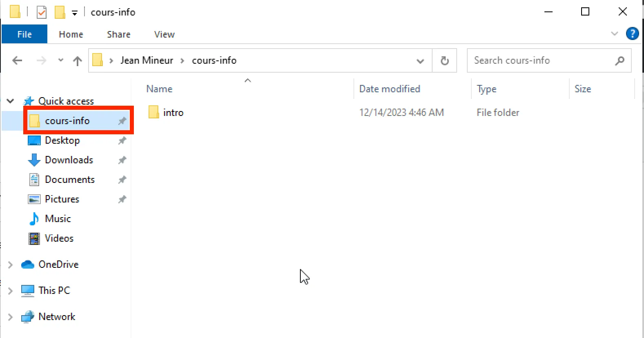Sort by the Date modified column
Screen dimensions: 644x338
pyautogui.click(x=389, y=89)
